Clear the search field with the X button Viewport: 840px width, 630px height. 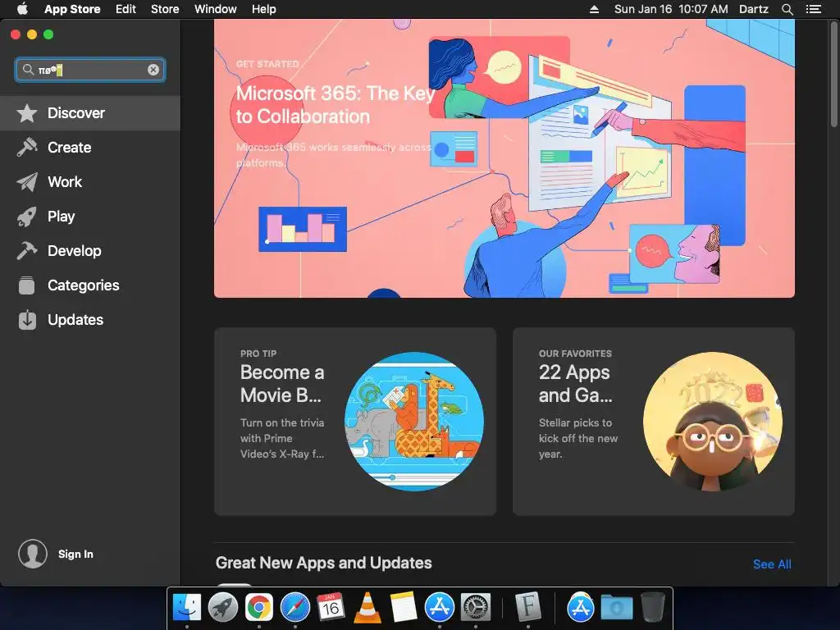tap(153, 70)
